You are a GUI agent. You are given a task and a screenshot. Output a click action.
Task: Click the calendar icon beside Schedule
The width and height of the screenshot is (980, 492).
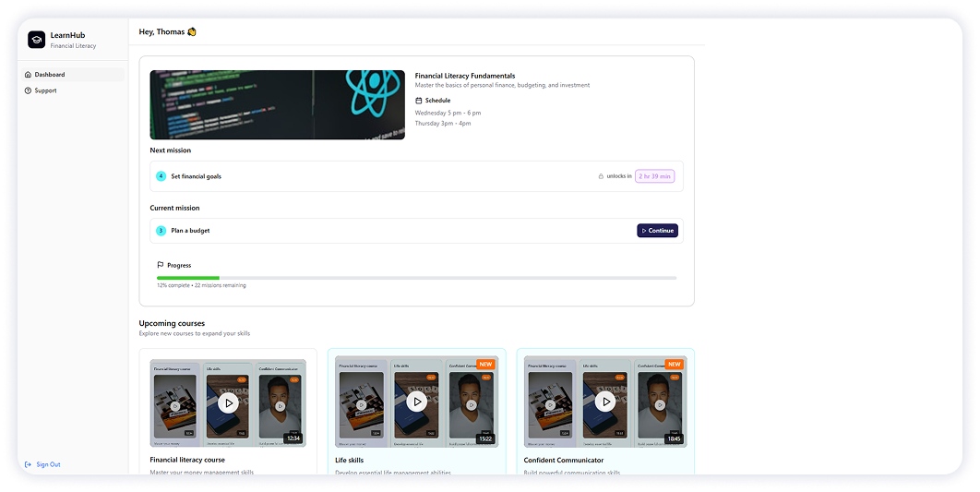pyautogui.click(x=419, y=100)
